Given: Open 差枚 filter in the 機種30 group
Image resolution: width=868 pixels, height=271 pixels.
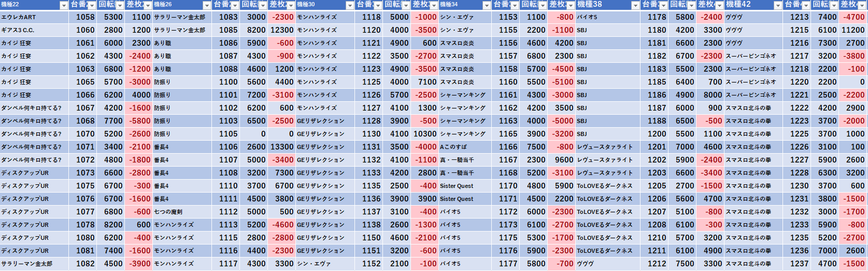Looking at the screenshot, I should click(434, 5).
